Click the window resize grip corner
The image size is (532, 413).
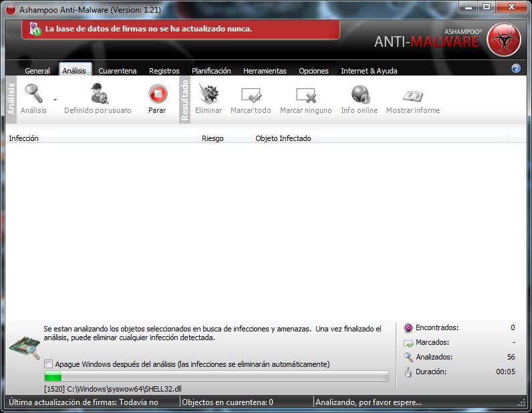coord(522,403)
